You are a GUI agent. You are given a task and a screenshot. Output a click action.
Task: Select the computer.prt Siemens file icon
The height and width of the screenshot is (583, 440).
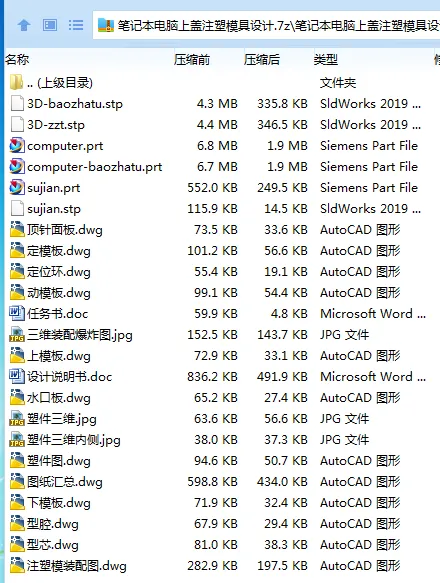click(17, 145)
